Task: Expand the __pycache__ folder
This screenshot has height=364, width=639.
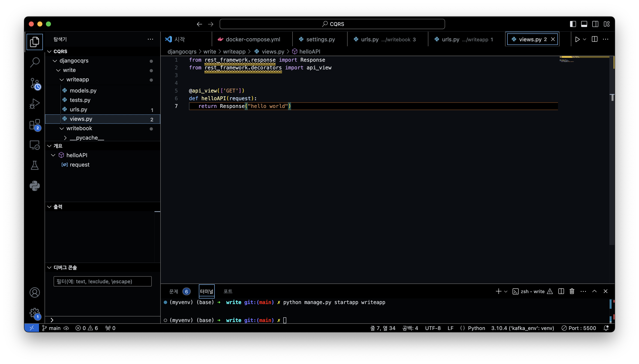Action: [65, 138]
